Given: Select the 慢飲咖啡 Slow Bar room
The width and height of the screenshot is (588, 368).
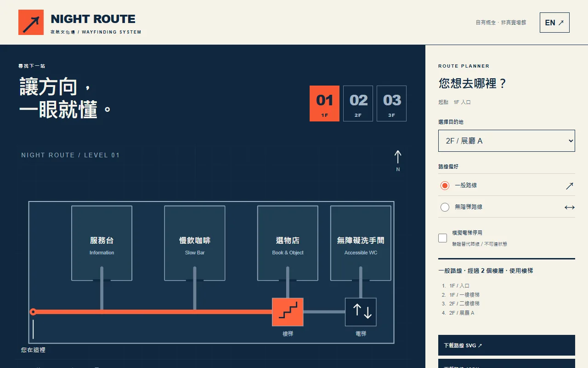Looking at the screenshot, I should pos(195,243).
